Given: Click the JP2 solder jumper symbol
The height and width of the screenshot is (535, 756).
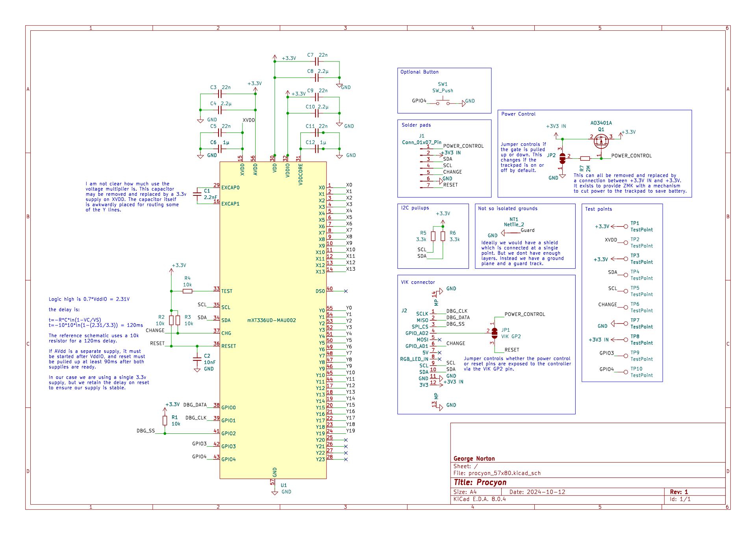Looking at the screenshot, I should pos(562,158).
